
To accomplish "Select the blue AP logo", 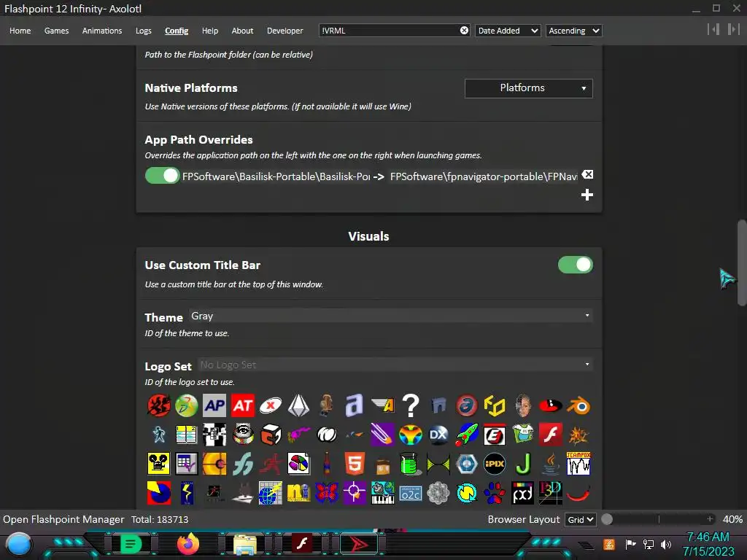I will coord(214,405).
